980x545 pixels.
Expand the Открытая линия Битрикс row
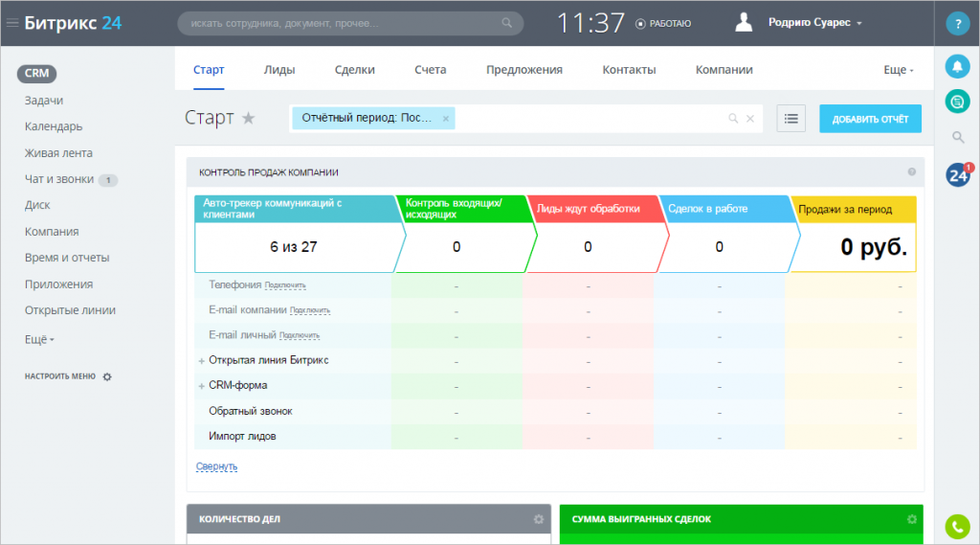(x=201, y=361)
